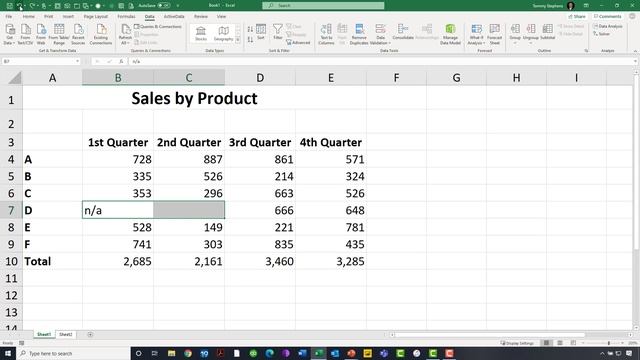Switch to the Formulas tab
The width and height of the screenshot is (640, 360).
[x=126, y=16]
